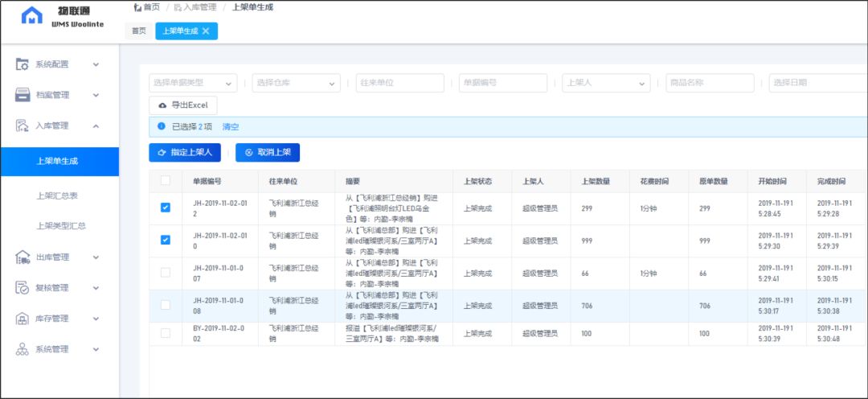Click the 取消上架 button

pos(268,152)
